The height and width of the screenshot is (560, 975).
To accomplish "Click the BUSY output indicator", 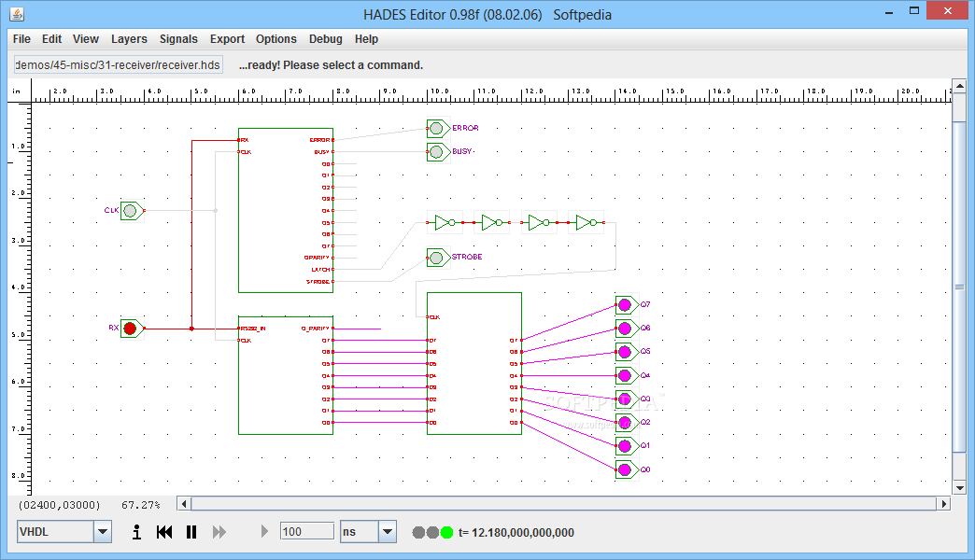I will (x=438, y=151).
